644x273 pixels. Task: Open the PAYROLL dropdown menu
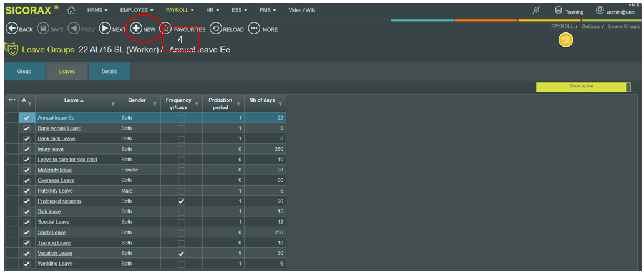tap(180, 10)
